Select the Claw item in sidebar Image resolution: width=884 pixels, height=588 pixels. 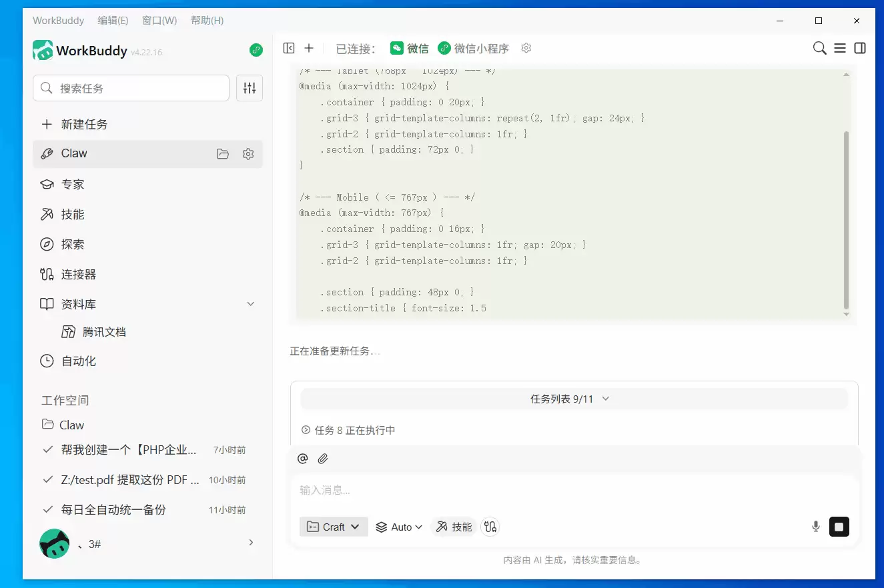[x=147, y=153]
